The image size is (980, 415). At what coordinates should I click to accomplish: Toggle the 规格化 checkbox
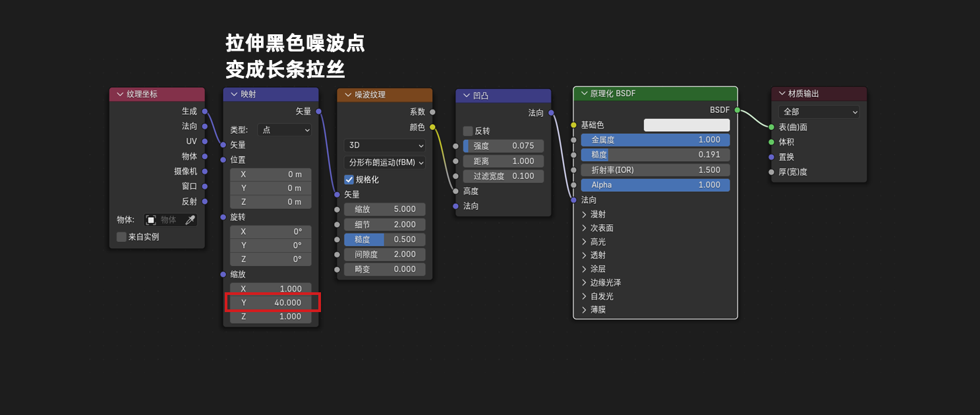[x=349, y=179]
